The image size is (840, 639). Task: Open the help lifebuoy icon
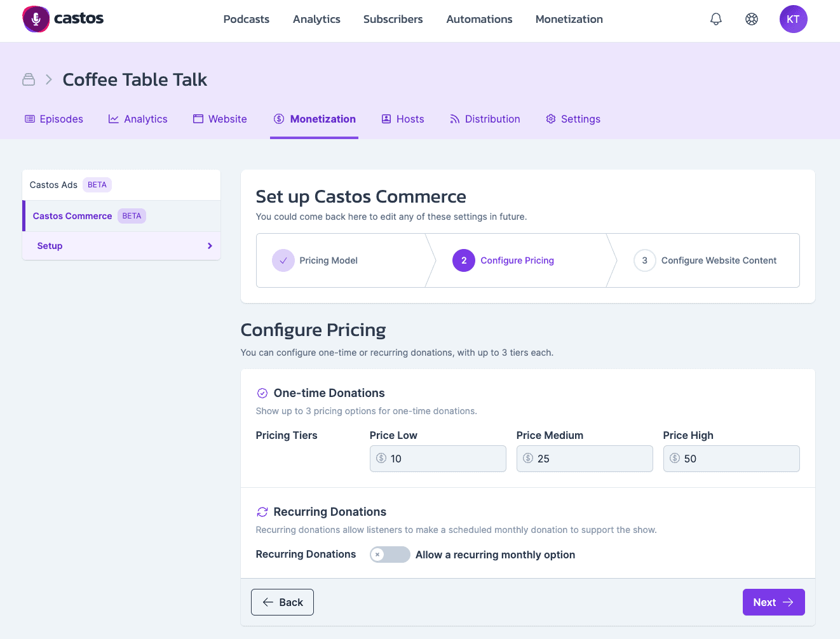(x=752, y=19)
